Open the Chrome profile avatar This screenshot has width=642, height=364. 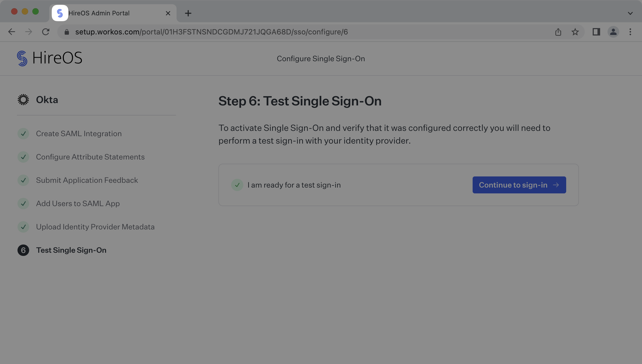click(x=613, y=32)
